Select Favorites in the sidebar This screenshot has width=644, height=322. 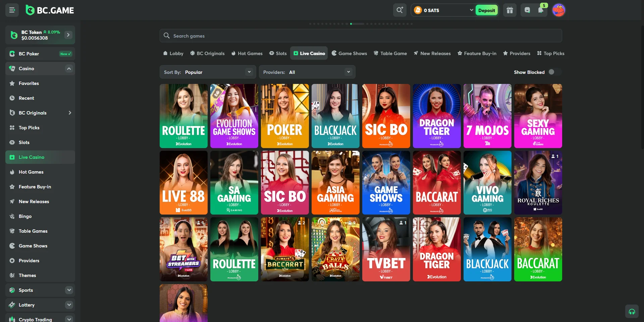point(40,83)
